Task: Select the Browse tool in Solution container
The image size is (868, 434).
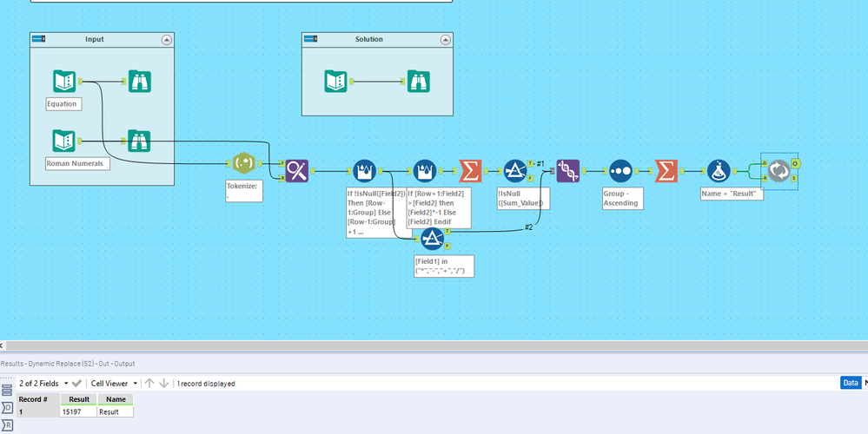Action: [x=419, y=82]
